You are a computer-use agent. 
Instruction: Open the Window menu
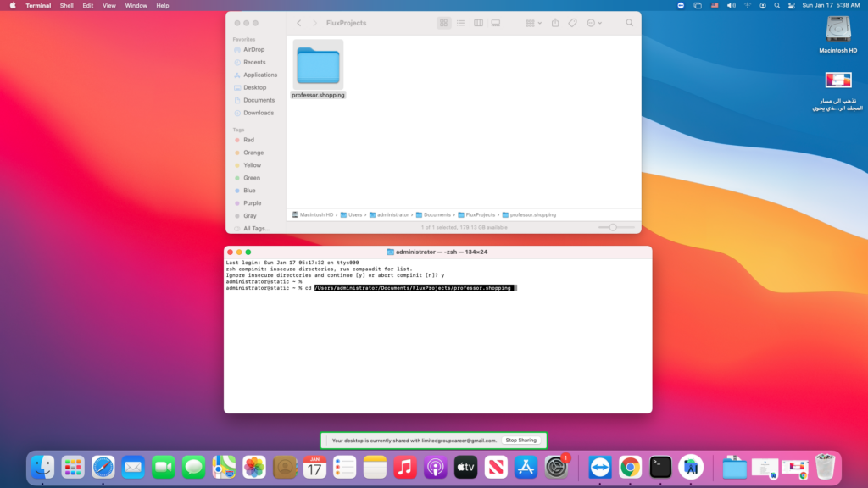coord(136,6)
